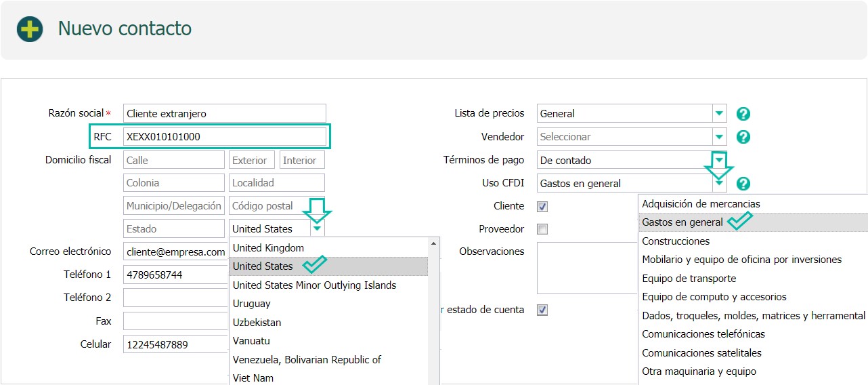Image resolution: width=868 pixels, height=385 pixels.
Task: Open the Vendedor Seleccionar dropdown
Action: (x=720, y=137)
